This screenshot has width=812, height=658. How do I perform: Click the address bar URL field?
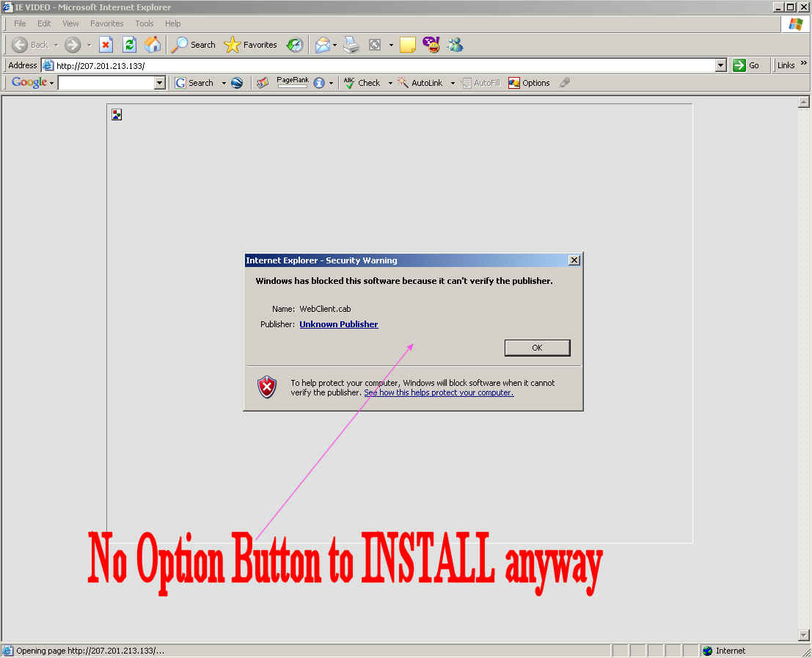385,65
